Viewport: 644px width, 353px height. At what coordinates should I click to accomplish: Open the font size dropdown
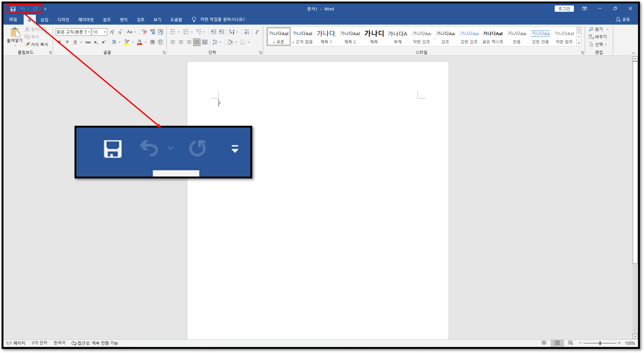coord(105,32)
